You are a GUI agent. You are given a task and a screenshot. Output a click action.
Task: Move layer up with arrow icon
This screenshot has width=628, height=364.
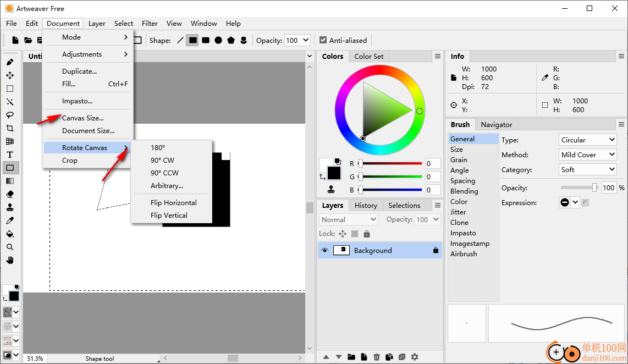[x=326, y=357]
